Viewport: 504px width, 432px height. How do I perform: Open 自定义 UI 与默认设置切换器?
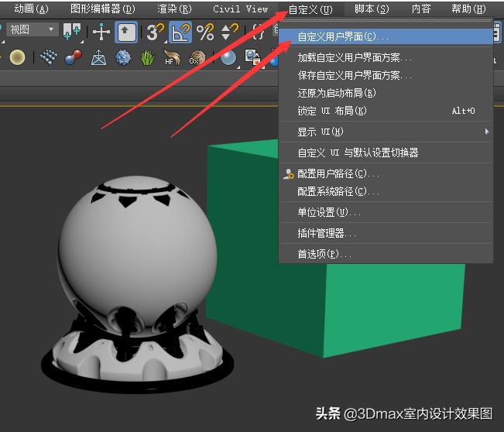pos(386,153)
